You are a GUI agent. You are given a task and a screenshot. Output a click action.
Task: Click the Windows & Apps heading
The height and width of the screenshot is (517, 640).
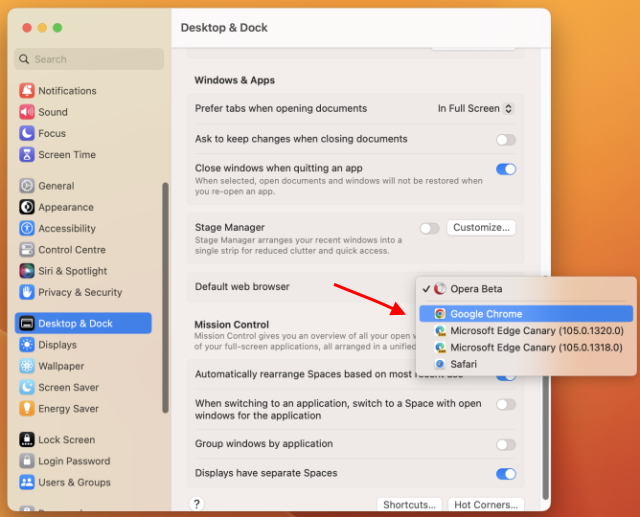click(234, 80)
